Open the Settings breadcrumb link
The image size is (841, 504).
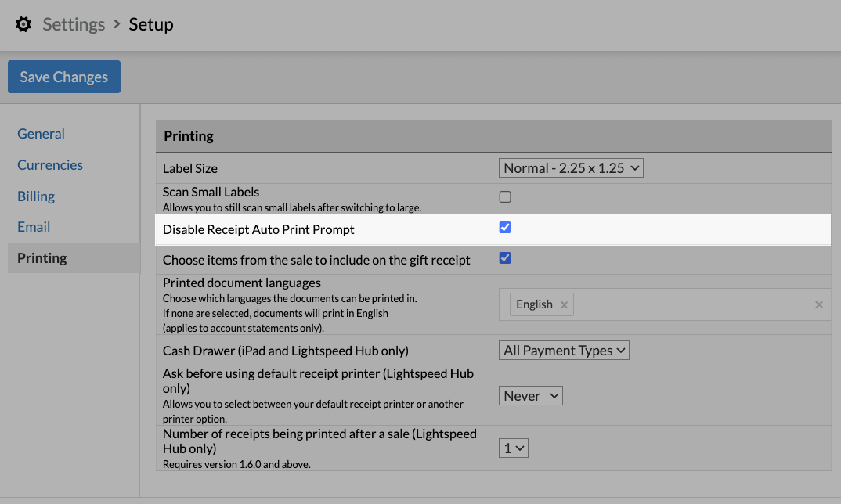[x=74, y=24]
